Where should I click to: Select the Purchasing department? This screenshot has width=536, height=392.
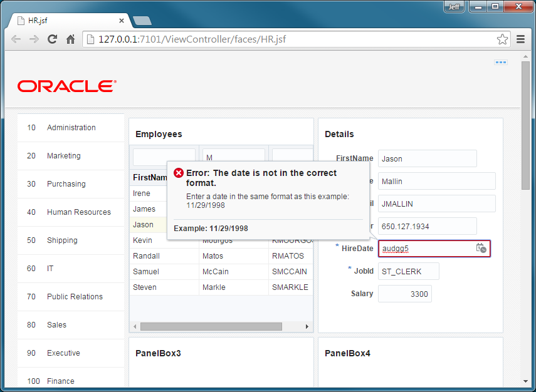[x=71, y=184]
